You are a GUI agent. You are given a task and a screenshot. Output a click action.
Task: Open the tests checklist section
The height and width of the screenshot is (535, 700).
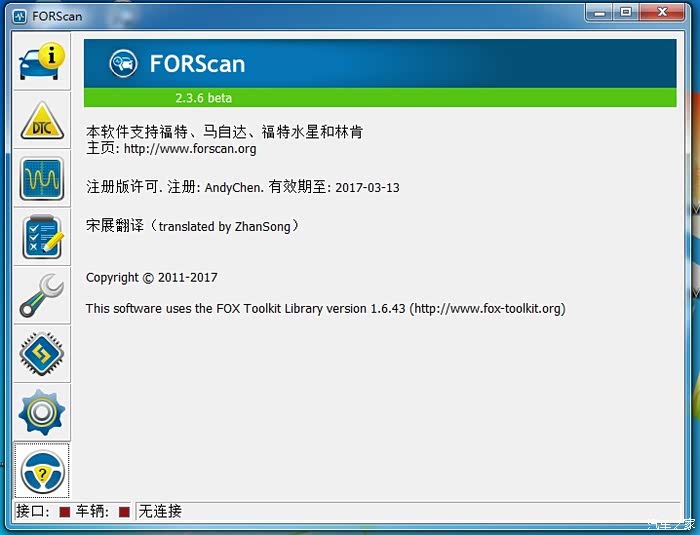pyautogui.click(x=42, y=237)
